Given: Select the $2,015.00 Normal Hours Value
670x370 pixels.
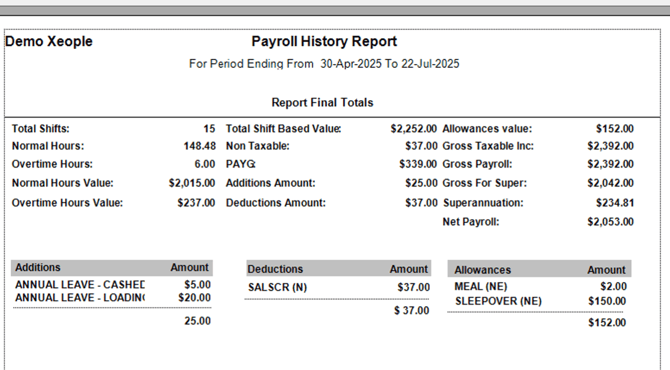Looking at the screenshot, I should (192, 183).
